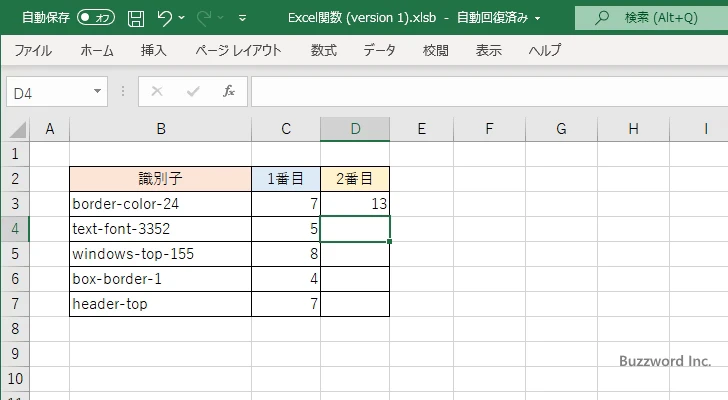This screenshot has width=728, height=400.
Task: Select column F header
Action: click(489, 129)
